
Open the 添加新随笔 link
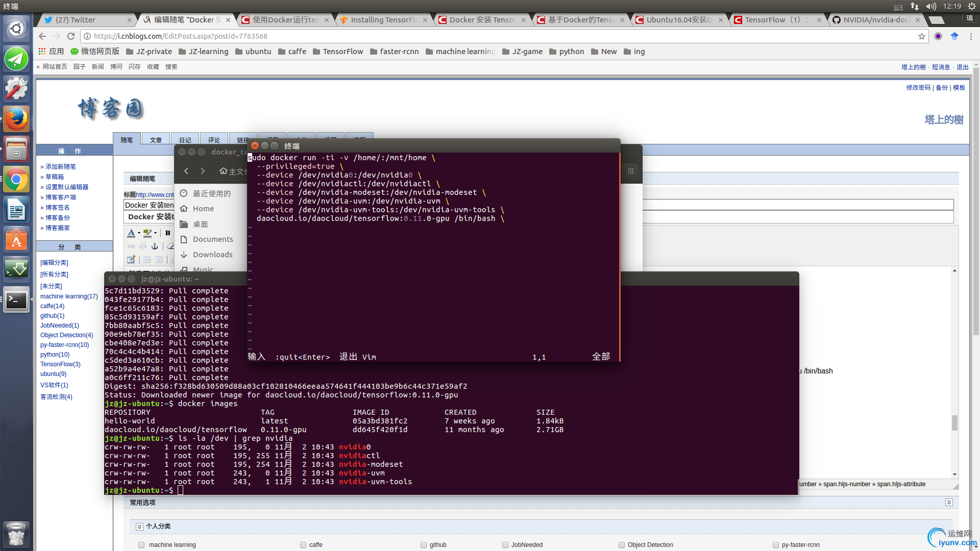coord(61,167)
